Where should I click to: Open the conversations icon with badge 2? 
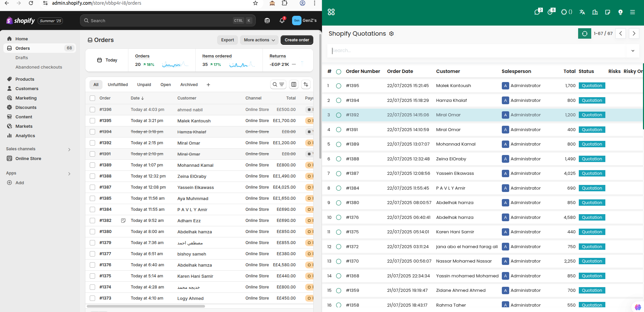(538, 12)
